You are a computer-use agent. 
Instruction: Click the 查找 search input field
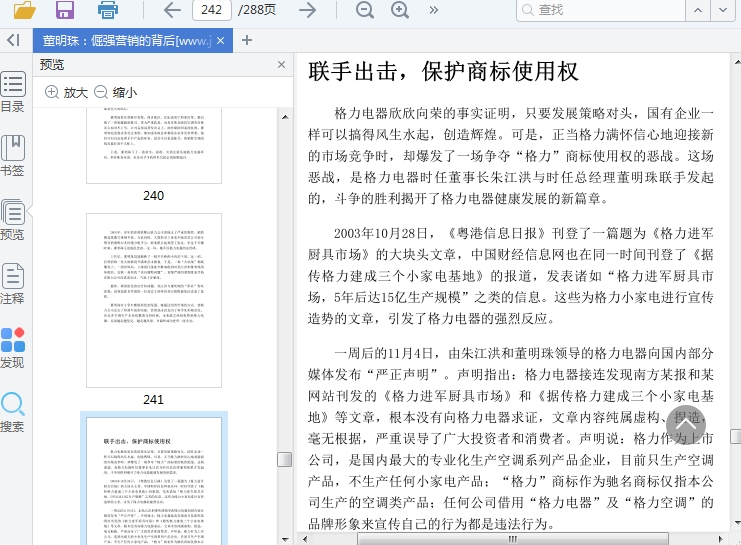coord(601,10)
